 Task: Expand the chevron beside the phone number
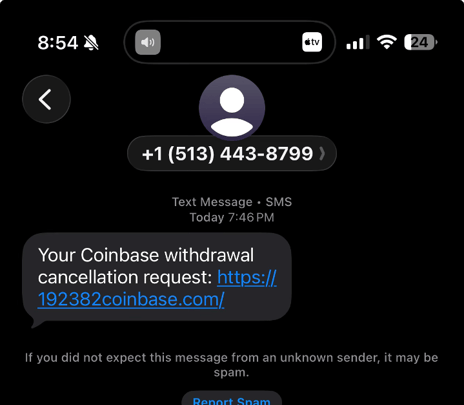pyautogui.click(x=322, y=154)
